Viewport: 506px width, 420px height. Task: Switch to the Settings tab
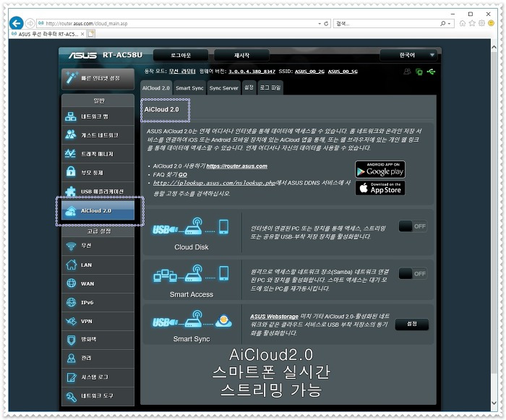[x=249, y=87]
